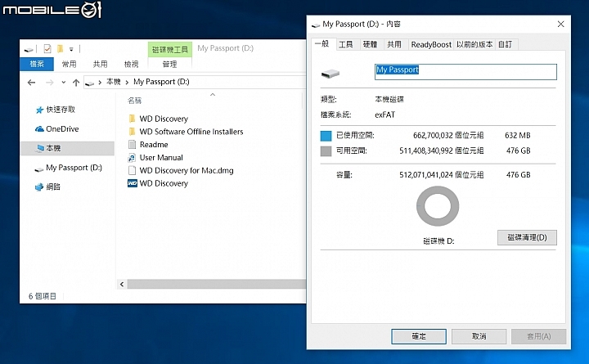The height and width of the screenshot is (364, 589).
Task: Switch to the 工具 (Tools) tab in Properties
Action: [345, 45]
